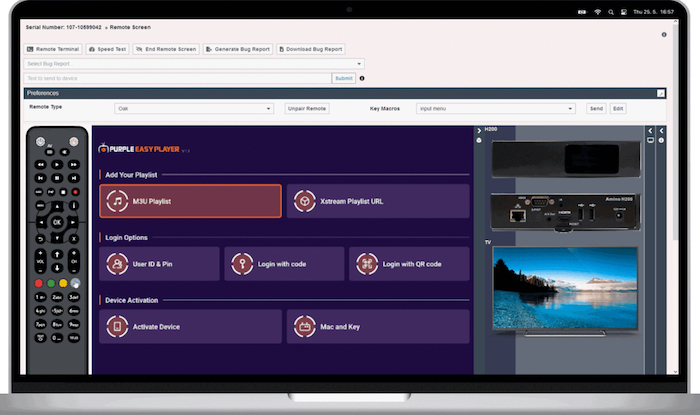Open the Remote Type dropdown
The height and width of the screenshot is (415, 700).
[x=194, y=108]
